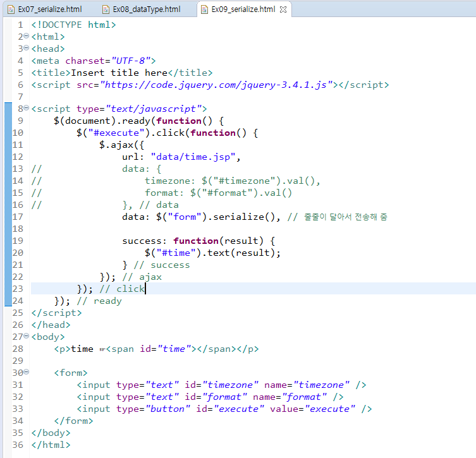476x458 pixels.
Task: Click the execute button input tag on line 33
Action: point(224,409)
